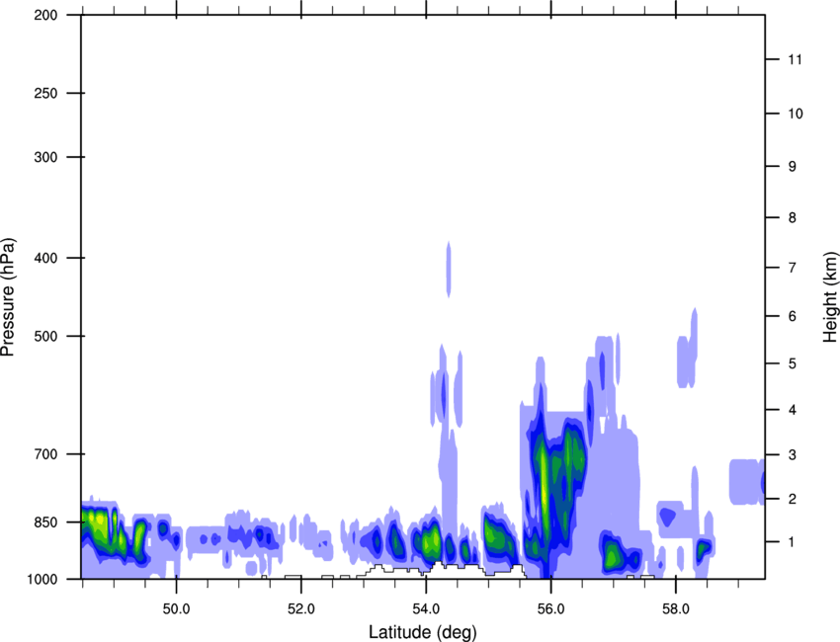Viewport: 840px width, 642px height.
Task: Click the 56.0 latitude tick label
Action: 551,608
